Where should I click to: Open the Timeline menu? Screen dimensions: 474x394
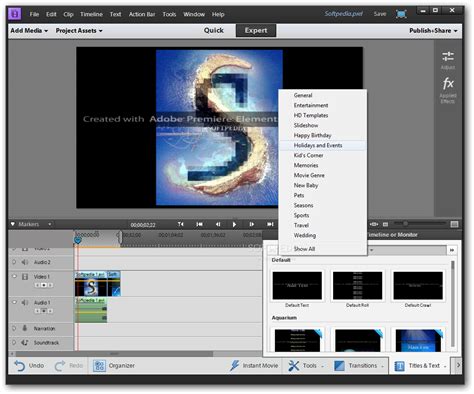91,14
